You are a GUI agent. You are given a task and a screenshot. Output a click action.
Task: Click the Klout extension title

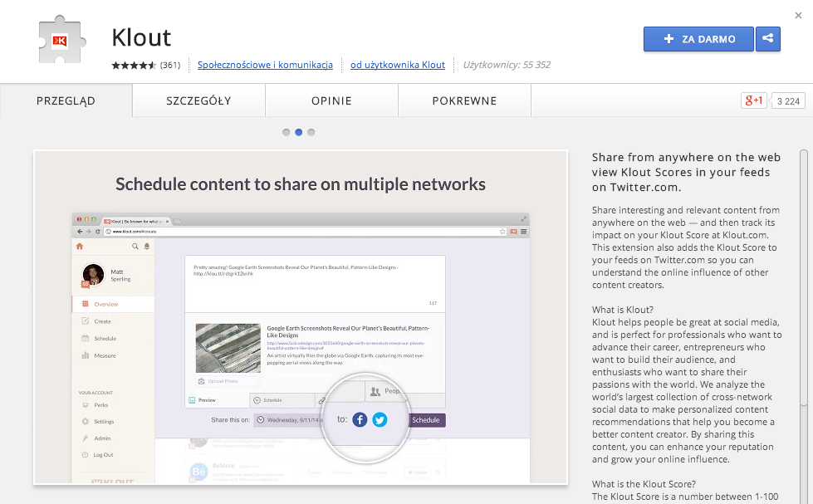[x=141, y=37]
